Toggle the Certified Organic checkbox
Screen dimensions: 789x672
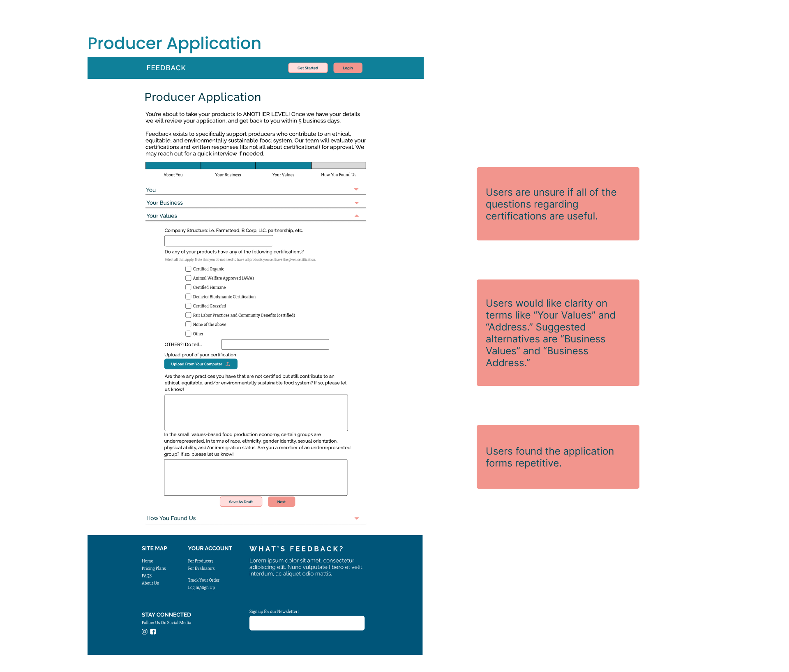click(188, 269)
